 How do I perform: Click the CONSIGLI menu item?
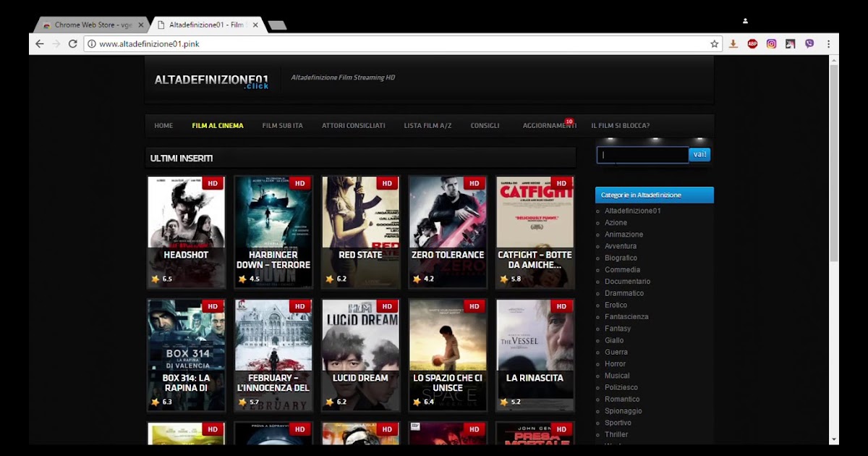tap(485, 126)
